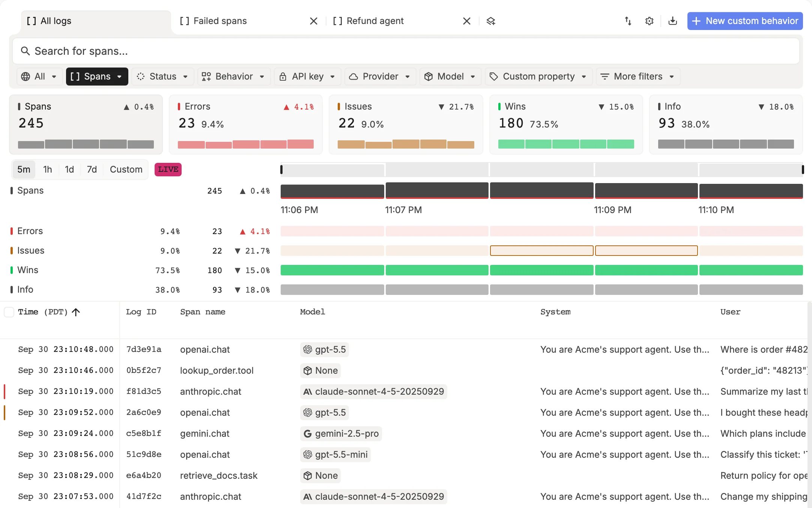Tick the select-all checkbox in table header
This screenshot has height=508, width=812.
tap(9, 312)
